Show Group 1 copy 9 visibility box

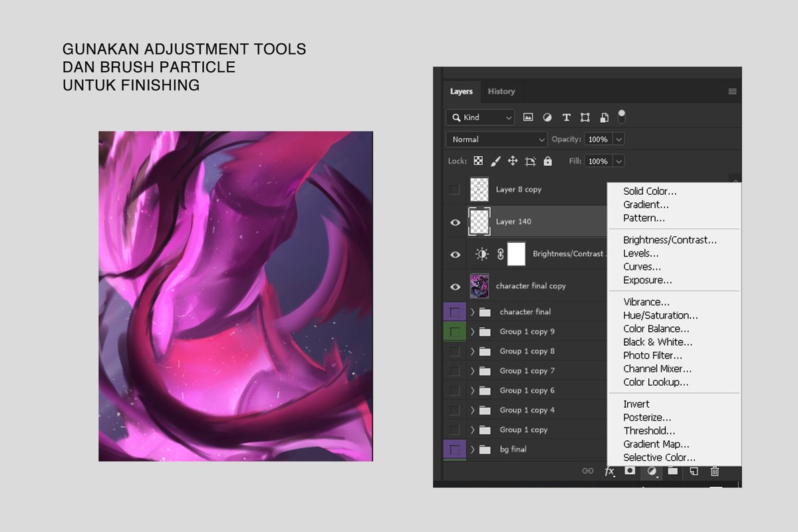455,331
